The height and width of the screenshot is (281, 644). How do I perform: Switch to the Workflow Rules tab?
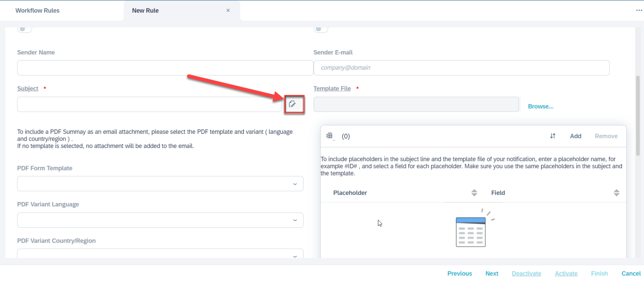(x=37, y=10)
